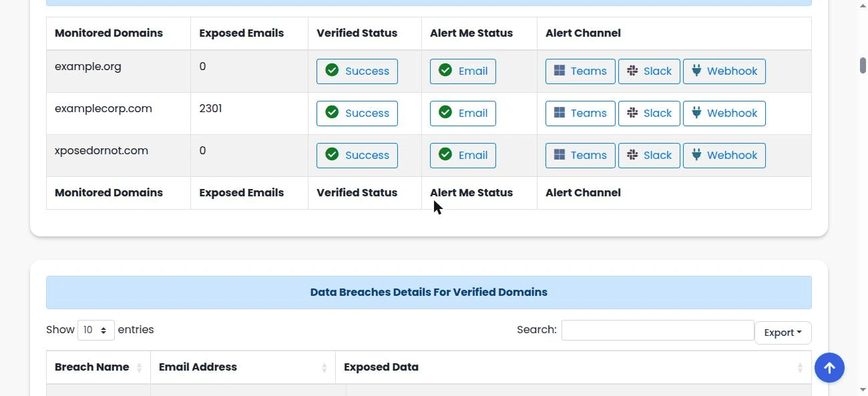Click the Teams button for xposedornot.com
The width and height of the screenshot is (868, 396).
[580, 156]
